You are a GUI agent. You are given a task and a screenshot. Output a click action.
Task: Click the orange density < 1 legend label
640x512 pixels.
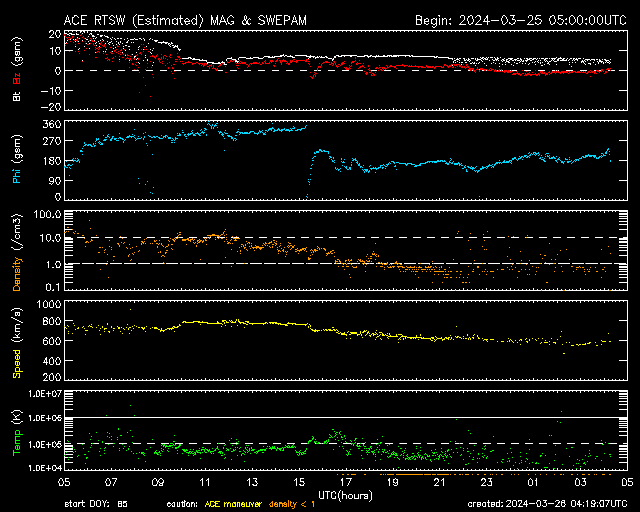[x=292, y=504]
